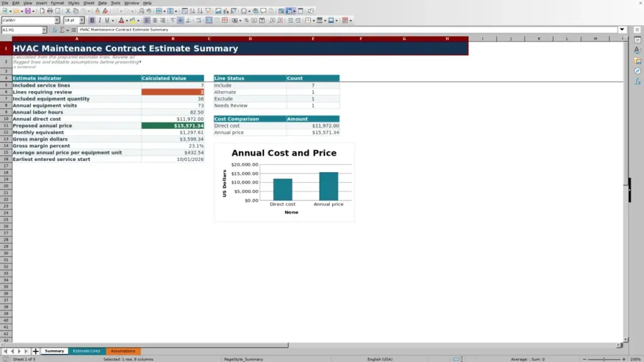The width and height of the screenshot is (644, 362).
Task: Open the sidebar Properties panel icon
Action: (638, 40)
